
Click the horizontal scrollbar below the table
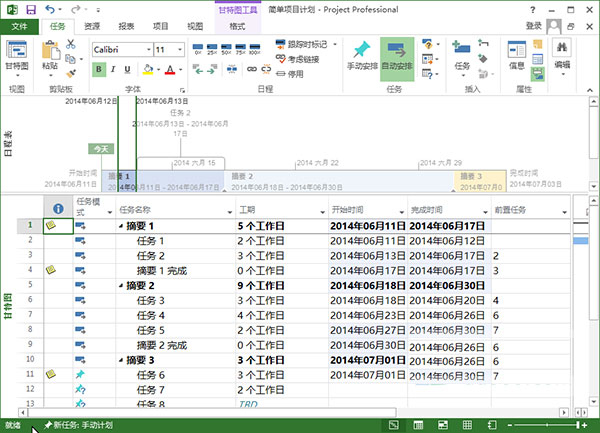[x=212, y=412]
